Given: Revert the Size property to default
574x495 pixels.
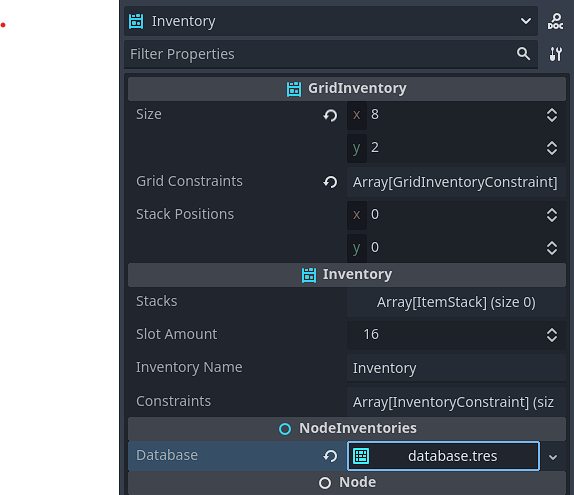Looking at the screenshot, I should pos(330,115).
